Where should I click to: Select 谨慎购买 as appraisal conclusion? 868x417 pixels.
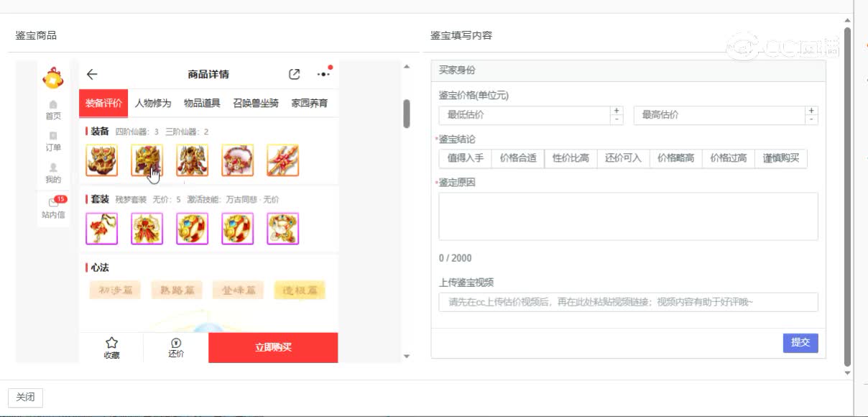tap(781, 158)
